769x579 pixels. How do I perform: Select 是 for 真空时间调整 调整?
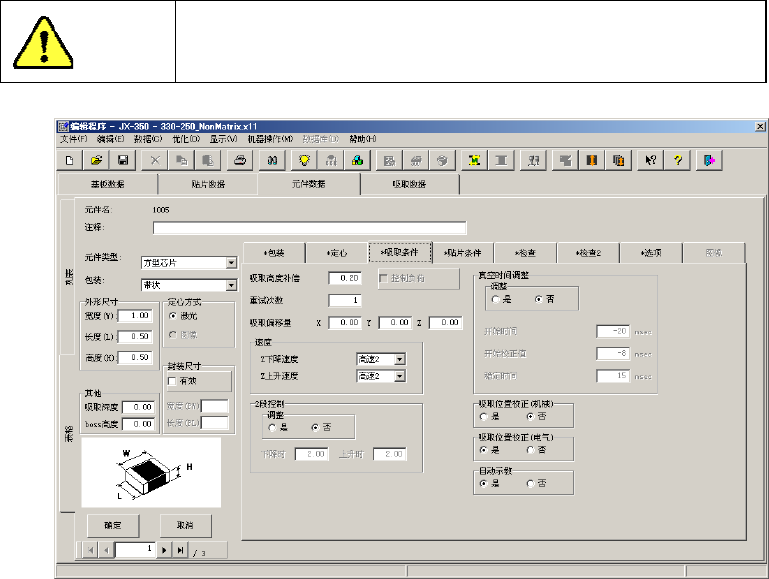(x=495, y=298)
